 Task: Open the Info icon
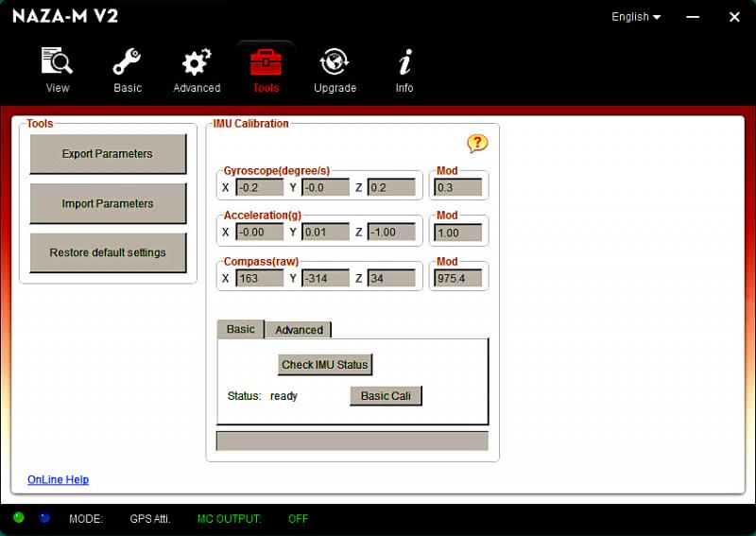tap(404, 63)
